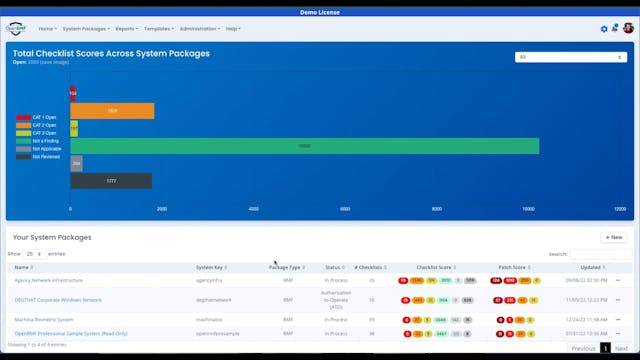Screen dimensions: 640x360
Task: Click red checklist score badge in Agency row
Action: coord(403,280)
